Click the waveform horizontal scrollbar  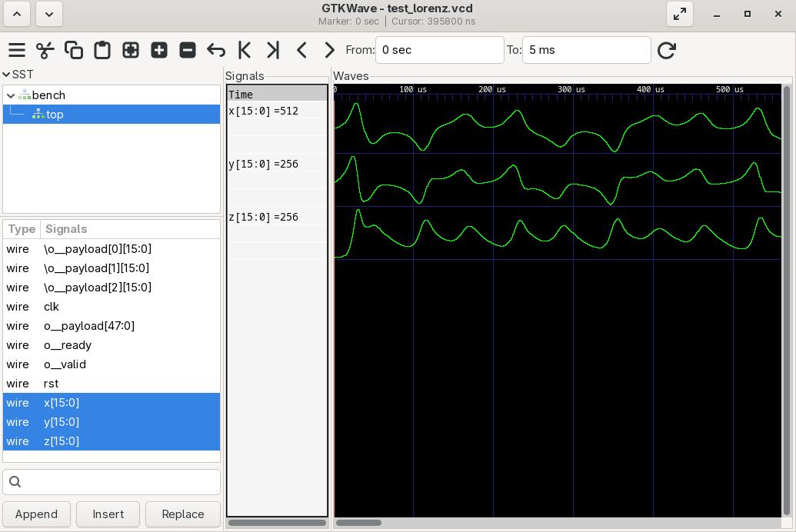[x=358, y=523]
